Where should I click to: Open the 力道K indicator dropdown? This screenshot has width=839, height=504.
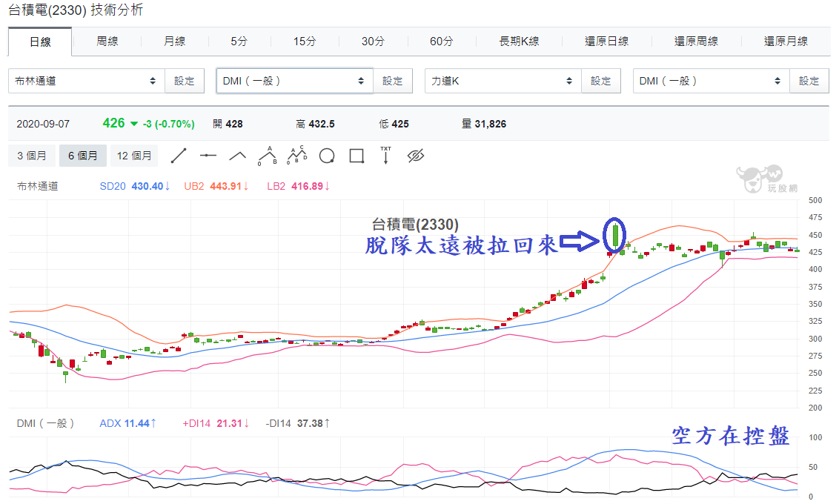(503, 81)
